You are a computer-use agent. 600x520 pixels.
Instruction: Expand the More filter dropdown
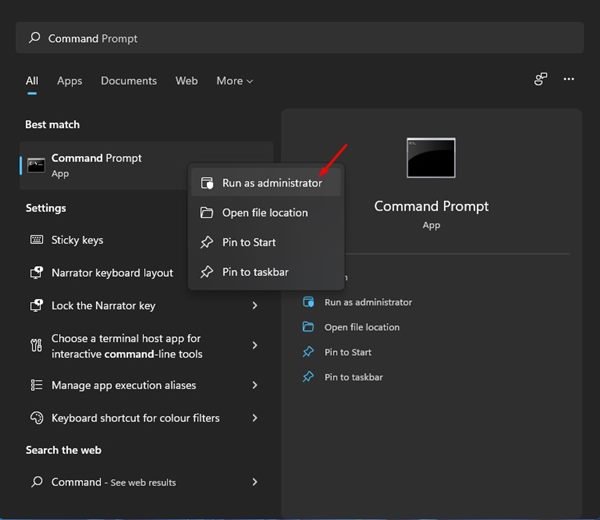coord(234,81)
